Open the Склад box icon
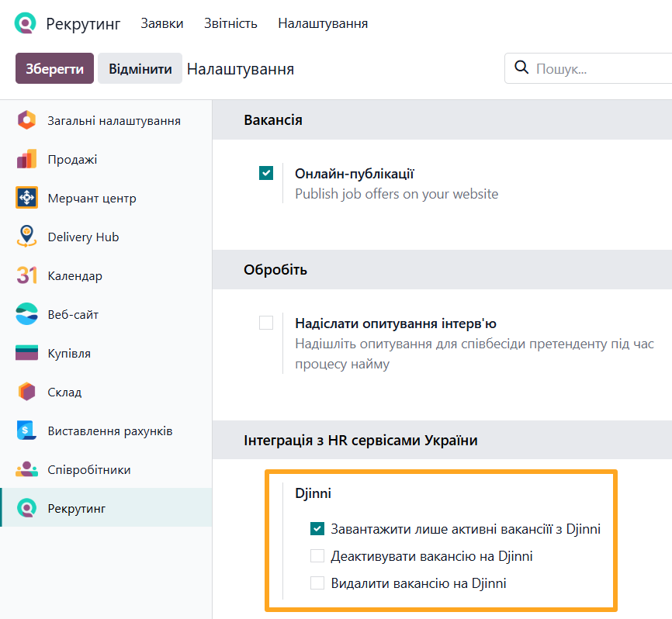Viewport: 672px width, 619px height. tap(26, 392)
